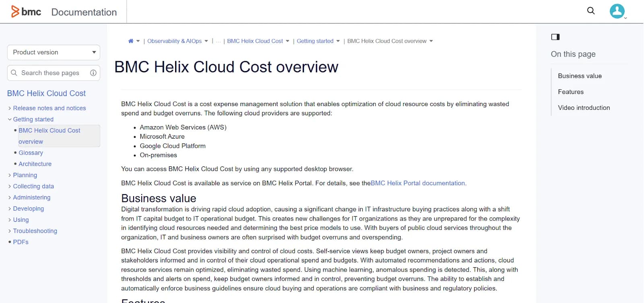Click the Microsoft Azure bullet
This screenshot has height=303, width=644.
162,137
